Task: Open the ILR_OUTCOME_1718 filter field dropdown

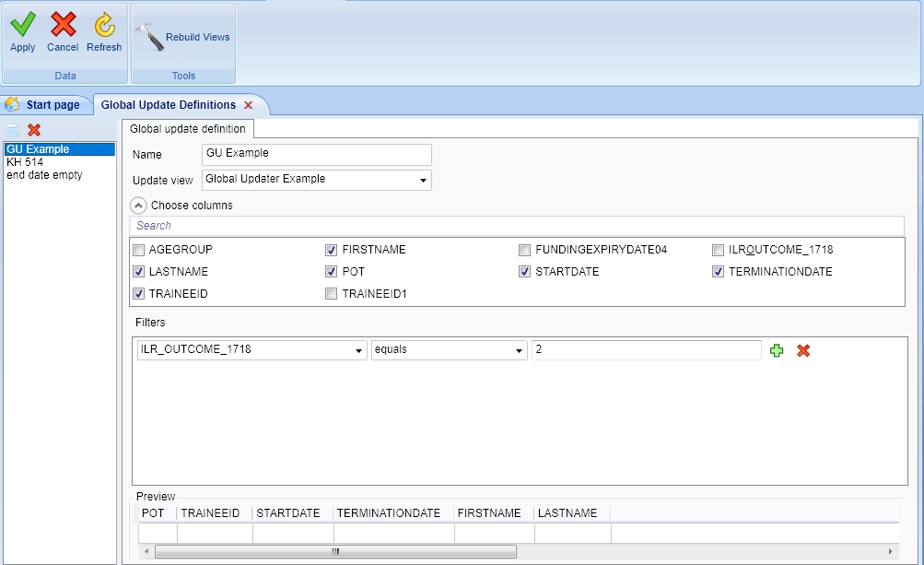Action: pyautogui.click(x=357, y=350)
